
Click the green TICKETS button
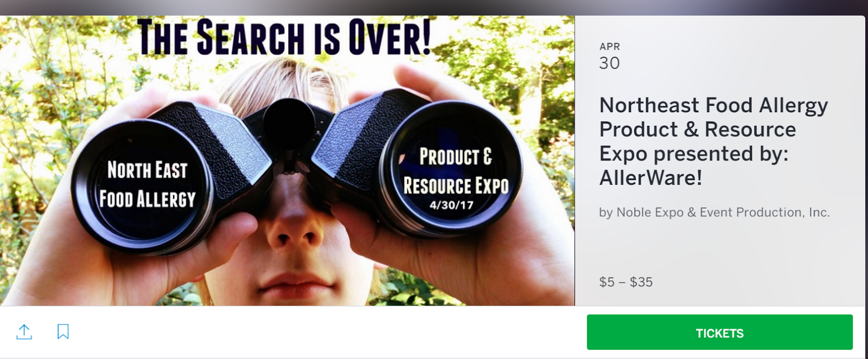click(x=719, y=332)
